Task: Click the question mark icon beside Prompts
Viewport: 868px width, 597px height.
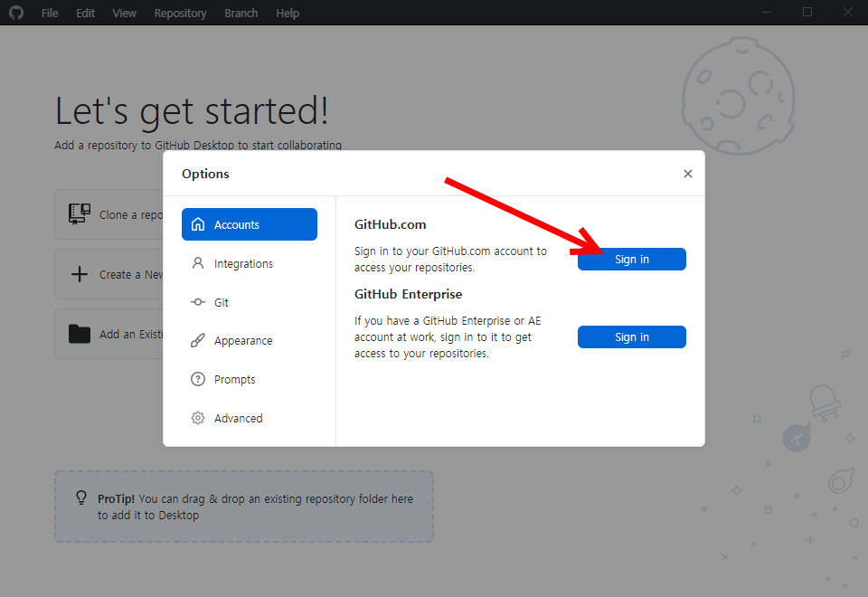Action: coord(198,379)
